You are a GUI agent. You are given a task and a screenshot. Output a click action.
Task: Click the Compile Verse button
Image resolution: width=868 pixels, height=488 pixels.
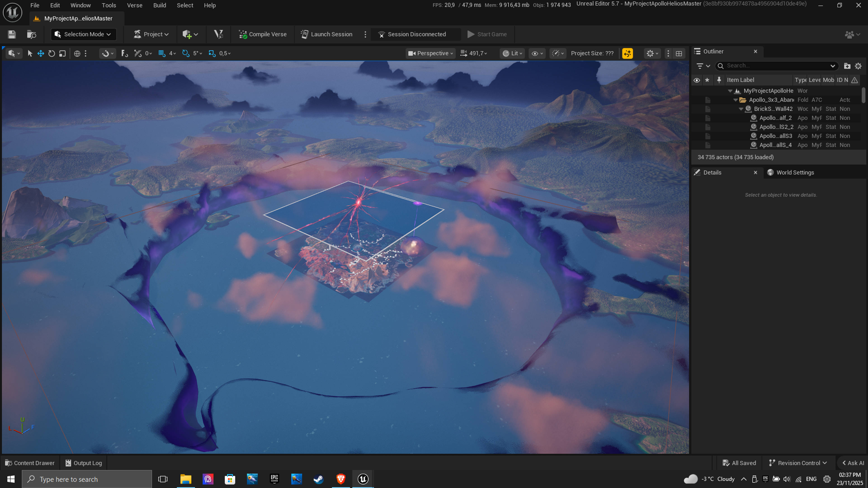[x=263, y=34]
